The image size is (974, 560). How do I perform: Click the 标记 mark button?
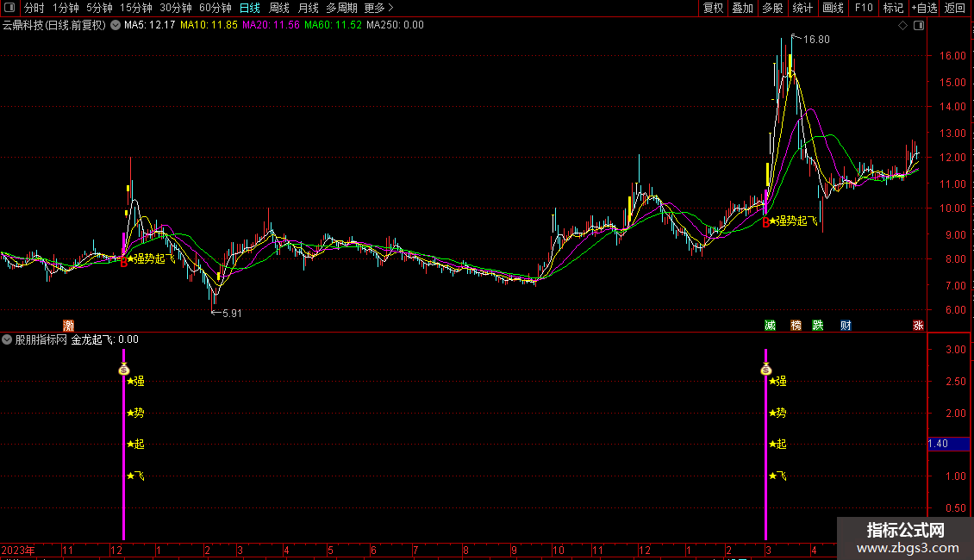[893, 8]
